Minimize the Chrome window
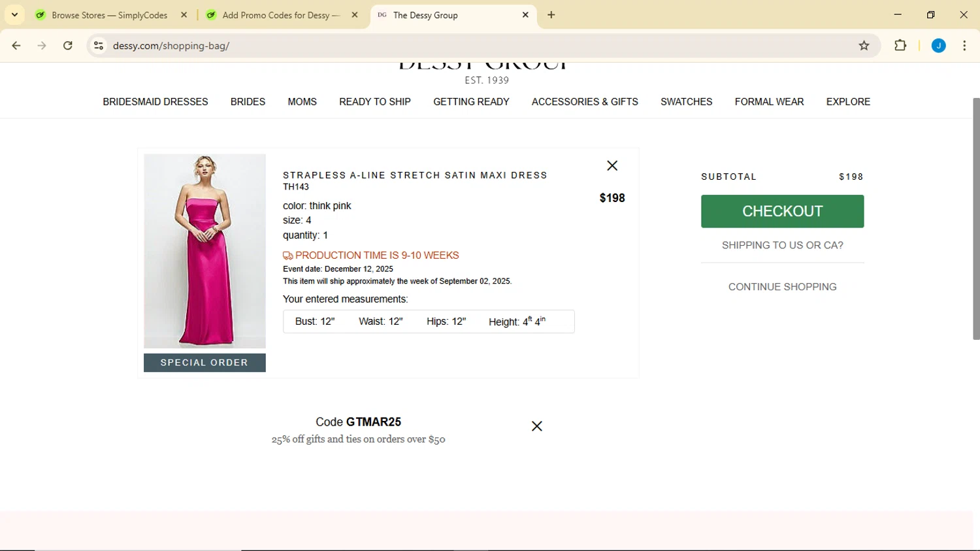The image size is (980, 551). [898, 15]
